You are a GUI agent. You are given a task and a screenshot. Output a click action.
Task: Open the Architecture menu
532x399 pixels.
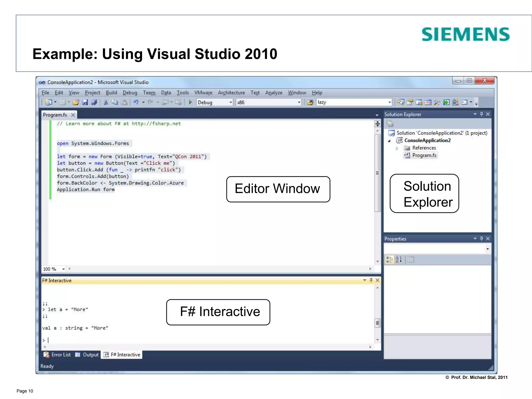pos(231,93)
